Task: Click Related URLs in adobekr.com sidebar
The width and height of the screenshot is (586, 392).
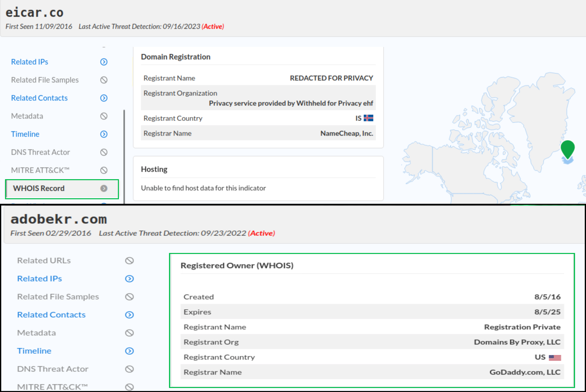Action: [x=44, y=261]
